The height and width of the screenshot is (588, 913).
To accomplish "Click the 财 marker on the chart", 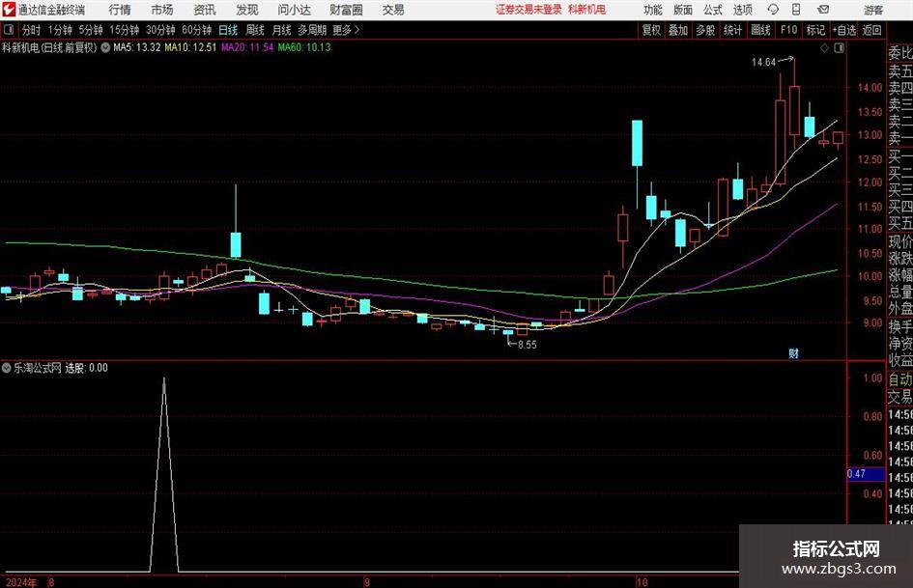I will point(793,352).
